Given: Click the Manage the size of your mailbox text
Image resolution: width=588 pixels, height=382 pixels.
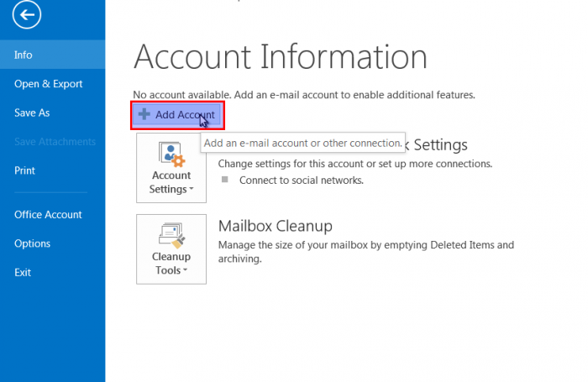Looking at the screenshot, I should coord(366,252).
